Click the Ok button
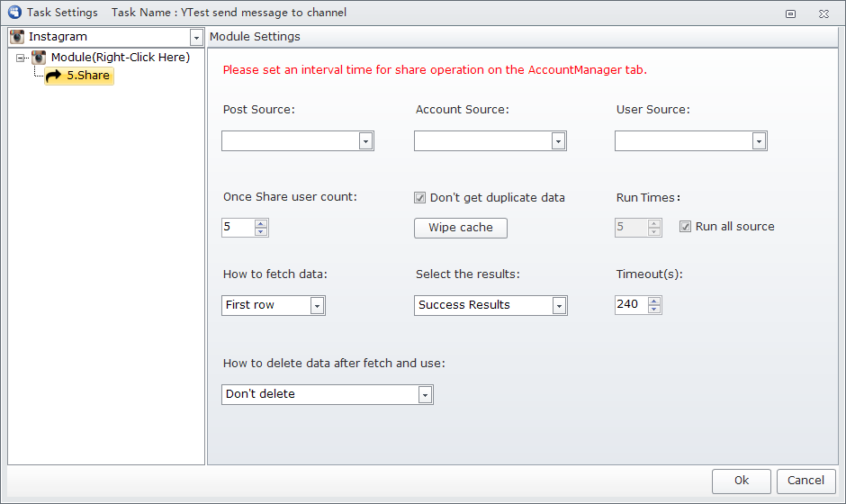846x504 pixels. tap(742, 481)
